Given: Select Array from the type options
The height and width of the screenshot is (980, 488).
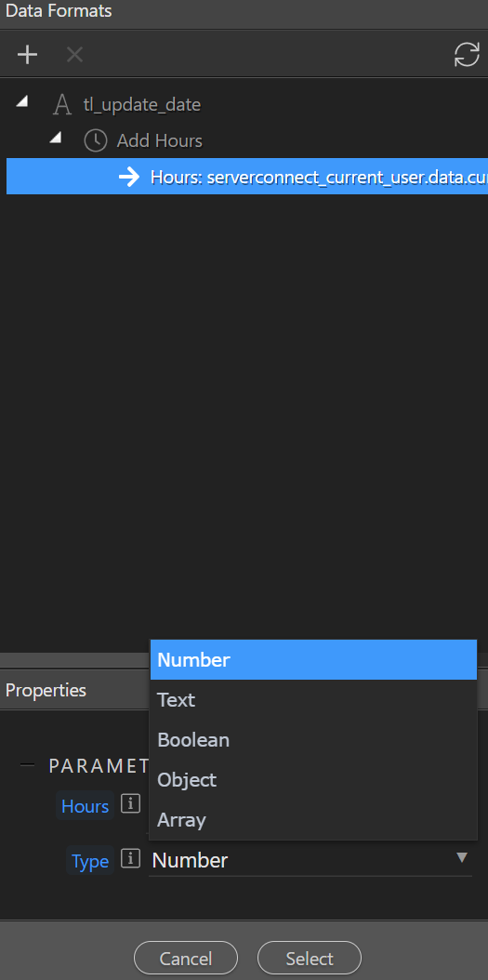Looking at the screenshot, I should point(313,819).
